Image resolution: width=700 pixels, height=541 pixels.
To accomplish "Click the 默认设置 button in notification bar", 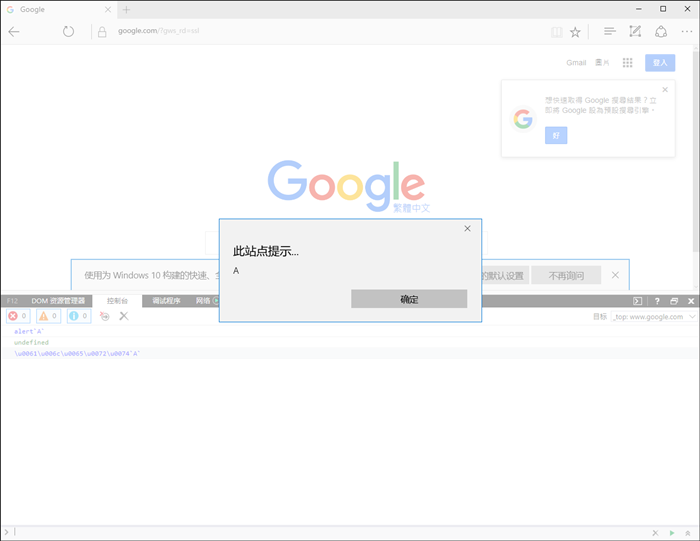I will pyautogui.click(x=504, y=275).
